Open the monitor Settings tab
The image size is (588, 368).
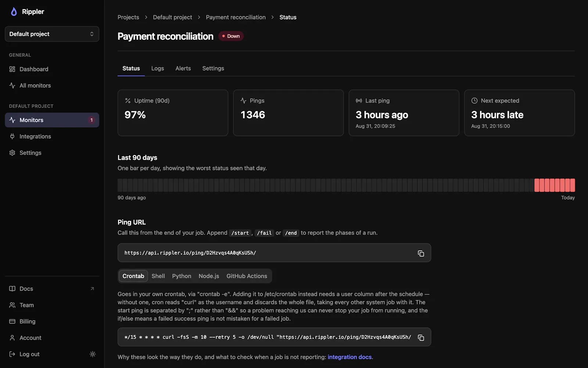pyautogui.click(x=213, y=68)
